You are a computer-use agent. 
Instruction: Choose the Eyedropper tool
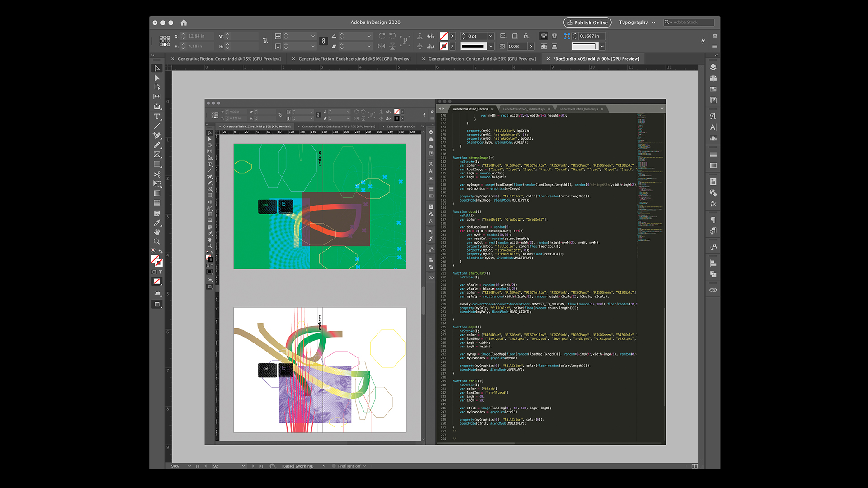(x=157, y=223)
